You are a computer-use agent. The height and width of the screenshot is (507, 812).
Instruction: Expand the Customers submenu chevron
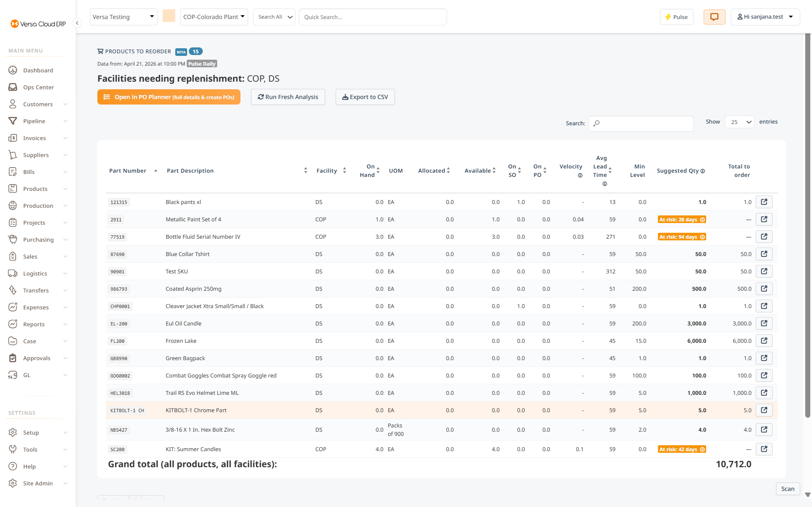65,104
